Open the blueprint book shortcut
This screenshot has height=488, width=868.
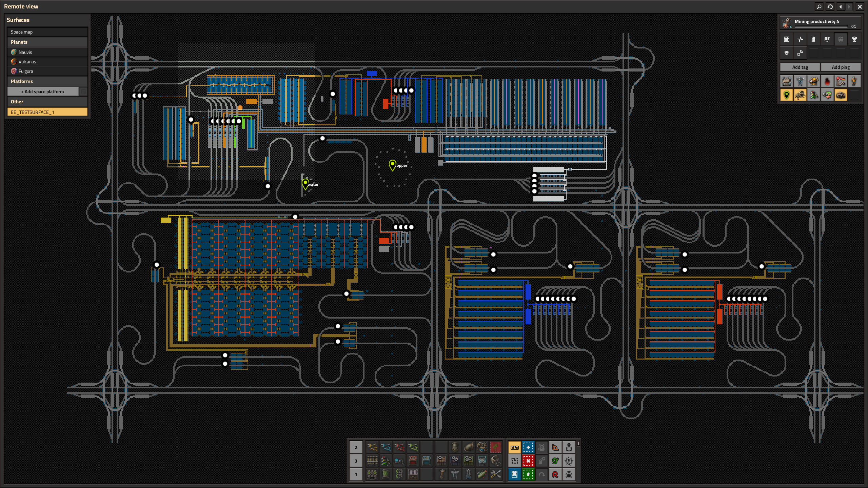515,474
